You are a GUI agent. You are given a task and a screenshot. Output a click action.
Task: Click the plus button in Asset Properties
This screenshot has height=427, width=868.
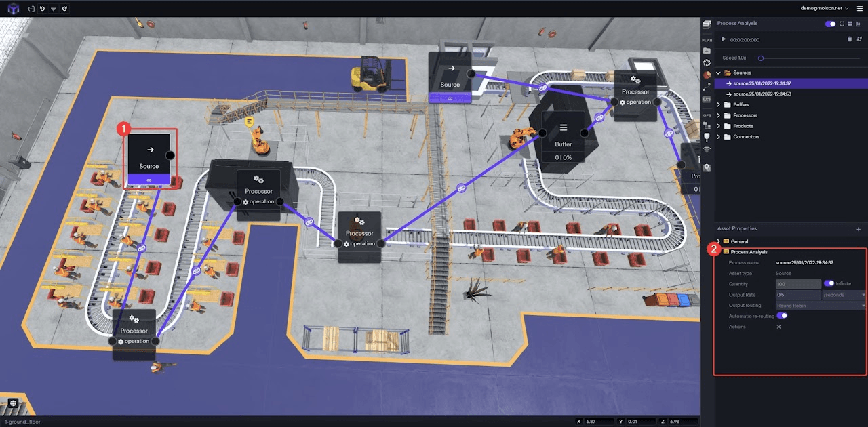pyautogui.click(x=859, y=229)
